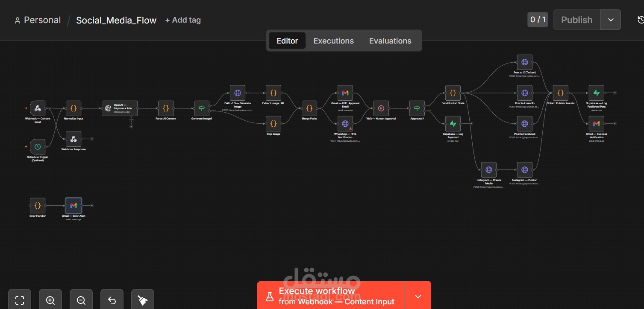644x309 pixels.
Task: Expand the Publish dropdown arrow
Action: coord(610,20)
